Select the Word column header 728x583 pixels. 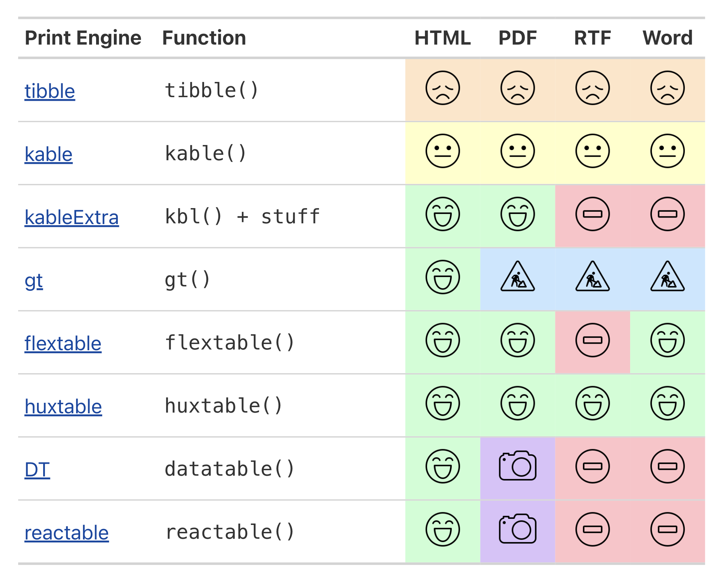point(667,38)
